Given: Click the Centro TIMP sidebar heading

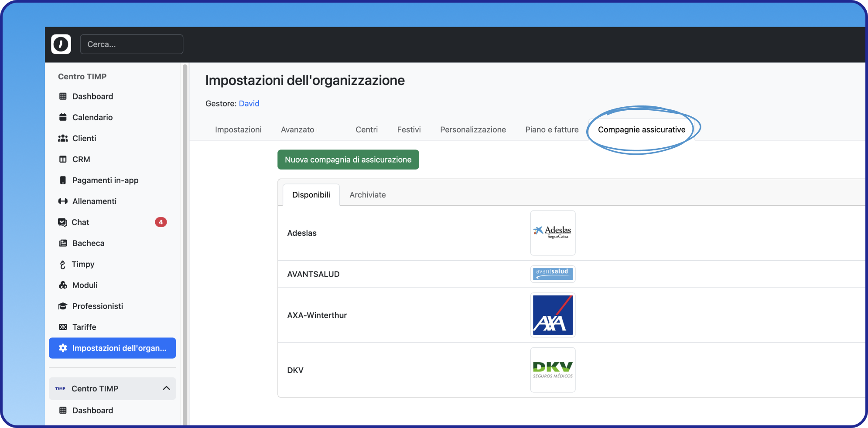Looking at the screenshot, I should pos(82,76).
